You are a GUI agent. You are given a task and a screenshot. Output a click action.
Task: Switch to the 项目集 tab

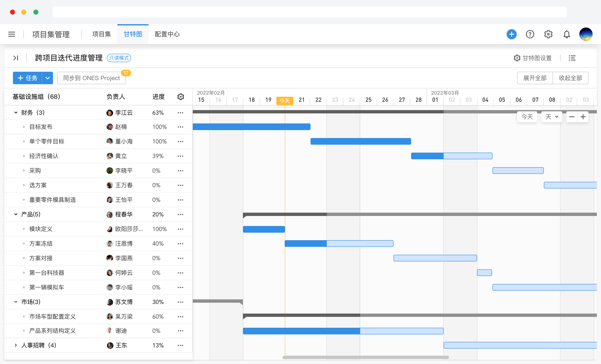(x=101, y=34)
